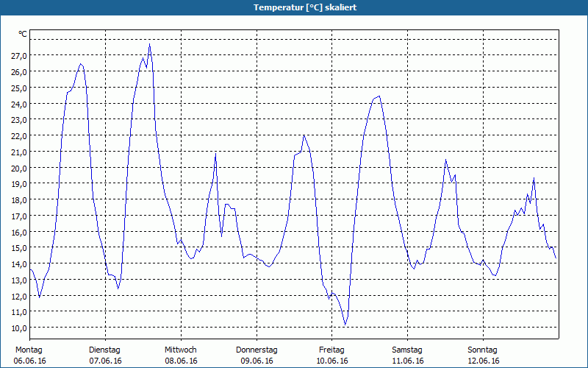Click the 15,0 y-axis label
This screenshot has height=368, width=588.
tap(19, 248)
